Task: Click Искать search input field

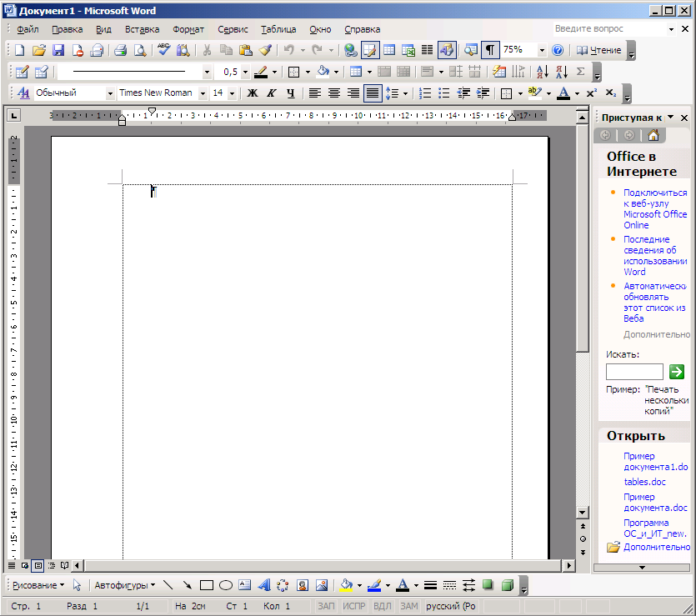Action: (634, 372)
